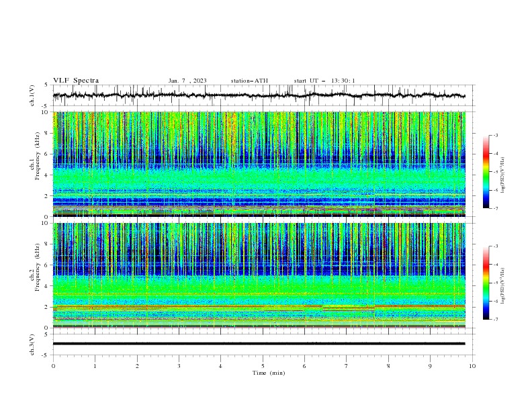Click the ch.2 Frequency (kHz) axis label
Viewport: 532px width, 411px height.
coord(34,275)
